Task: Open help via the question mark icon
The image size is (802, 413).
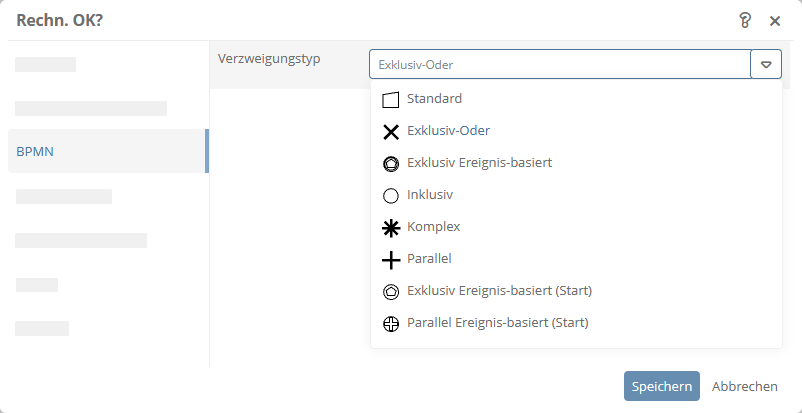Action: 744,20
